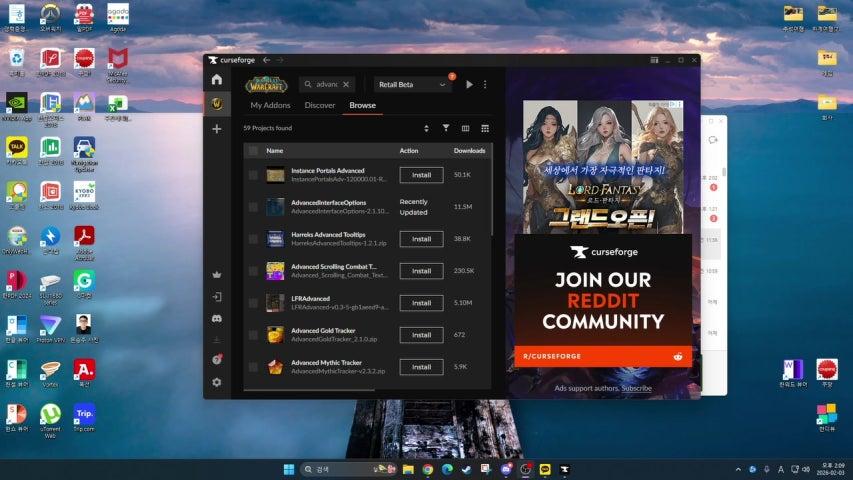Open CurseForge settings gear icon
This screenshot has height=480, width=853.
pyautogui.click(x=217, y=382)
